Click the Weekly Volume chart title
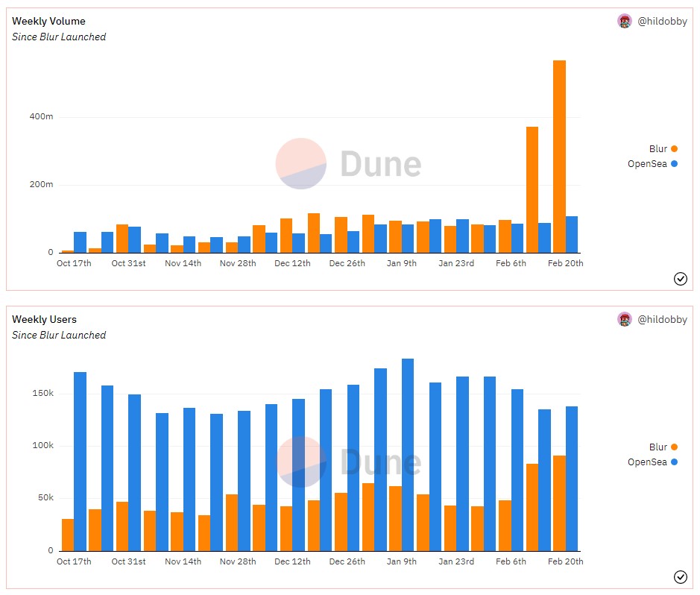The width and height of the screenshot is (700, 595). click(x=48, y=21)
